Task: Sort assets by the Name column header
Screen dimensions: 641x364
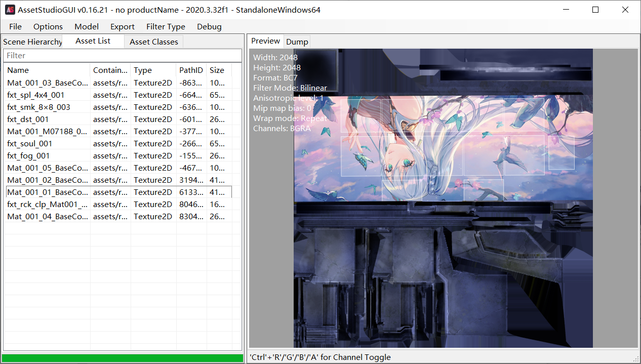Action: pyautogui.click(x=47, y=70)
